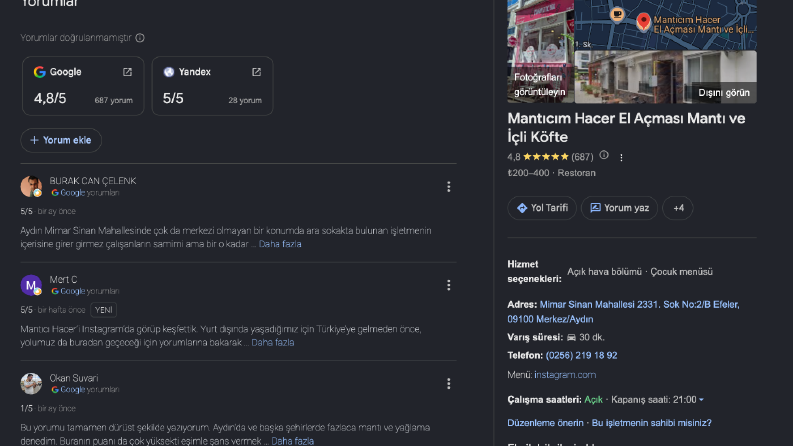Add a review with Yorum ekle

pyautogui.click(x=61, y=140)
